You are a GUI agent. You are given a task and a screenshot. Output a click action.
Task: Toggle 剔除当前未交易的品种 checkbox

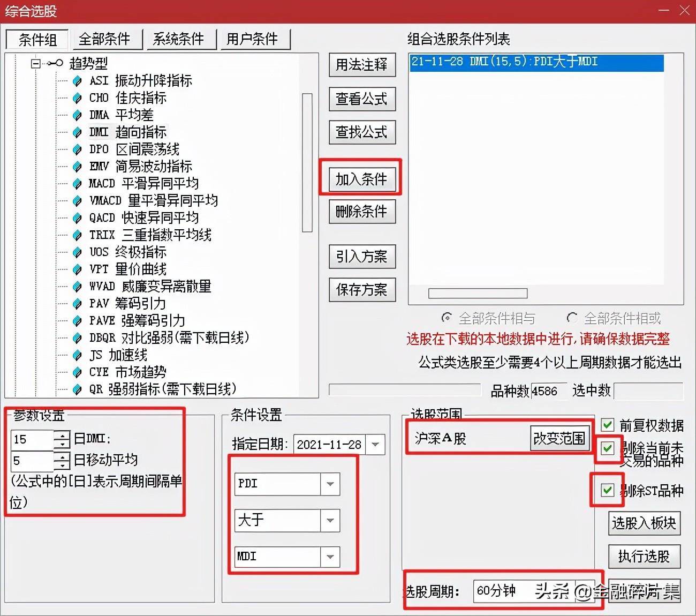[x=607, y=448]
